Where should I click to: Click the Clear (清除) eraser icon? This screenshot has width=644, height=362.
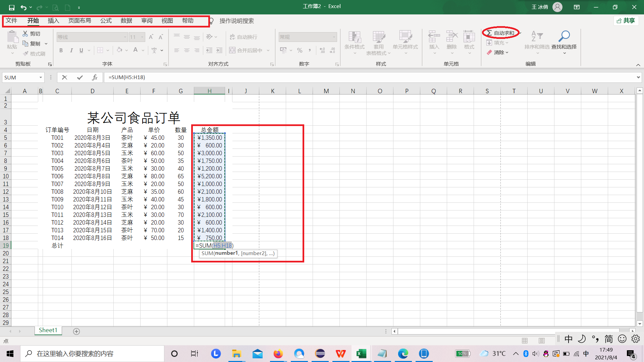pos(489,52)
